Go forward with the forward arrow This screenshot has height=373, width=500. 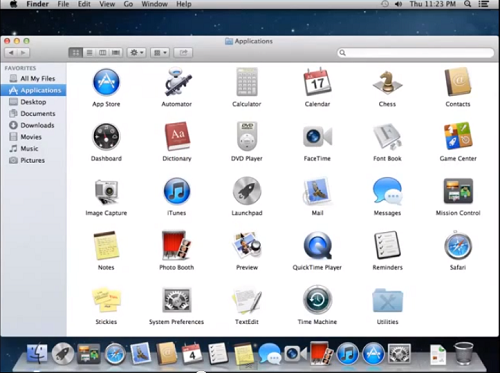pos(23,53)
